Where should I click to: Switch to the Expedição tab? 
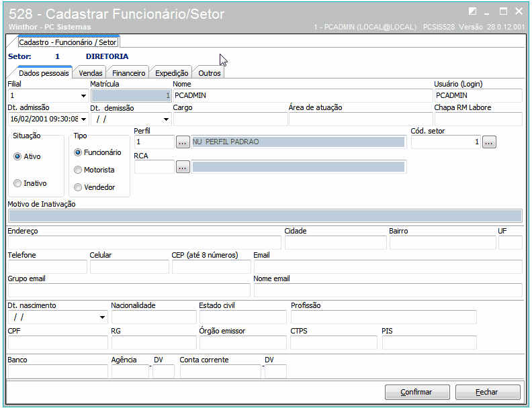tap(172, 73)
